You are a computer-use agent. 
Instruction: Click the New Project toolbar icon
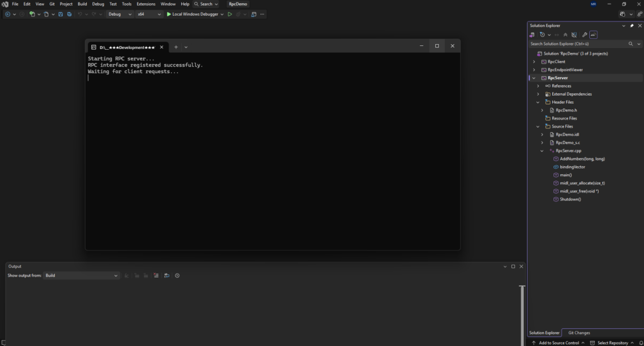click(x=32, y=14)
